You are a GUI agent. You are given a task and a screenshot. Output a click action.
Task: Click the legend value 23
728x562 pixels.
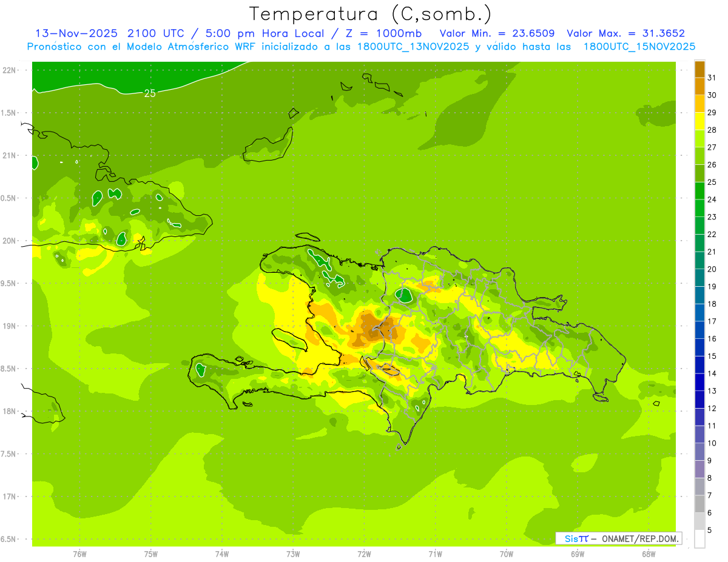pos(712,217)
